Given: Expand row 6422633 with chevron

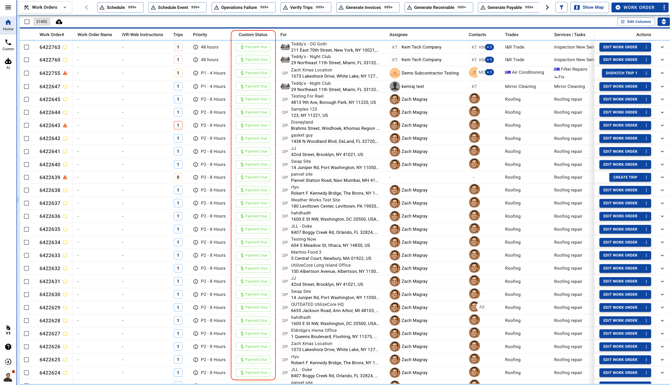Looking at the screenshot, I should tap(662, 255).
